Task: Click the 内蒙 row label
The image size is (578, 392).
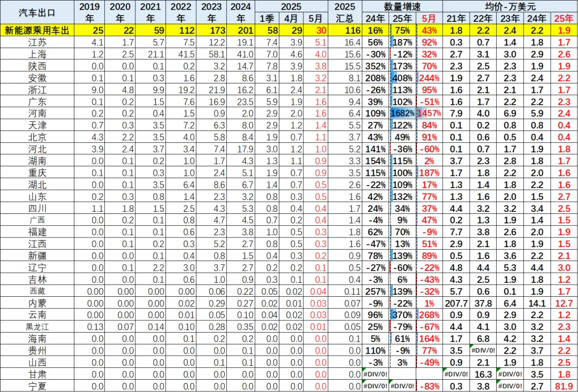Action: pos(37,303)
